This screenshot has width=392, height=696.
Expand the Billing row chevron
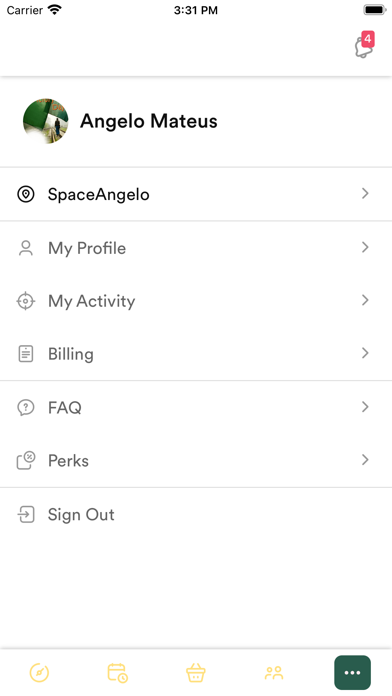[365, 353]
